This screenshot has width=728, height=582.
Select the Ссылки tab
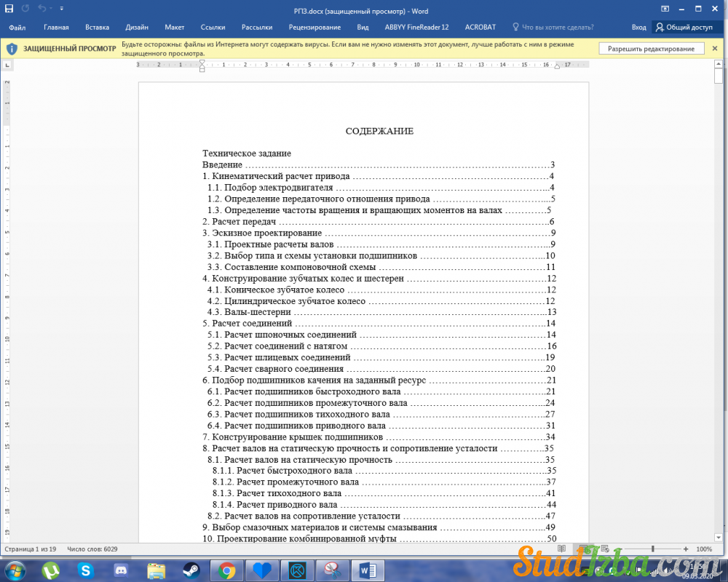213,28
